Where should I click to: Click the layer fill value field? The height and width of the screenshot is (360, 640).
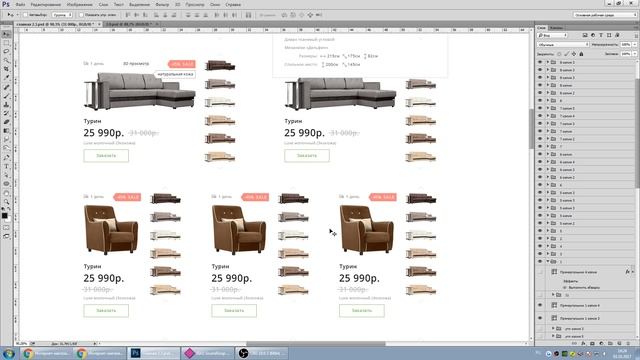[x=626, y=54]
